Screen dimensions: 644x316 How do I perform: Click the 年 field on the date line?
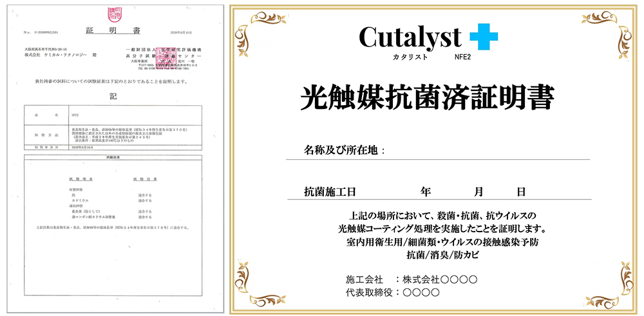pos(425,192)
